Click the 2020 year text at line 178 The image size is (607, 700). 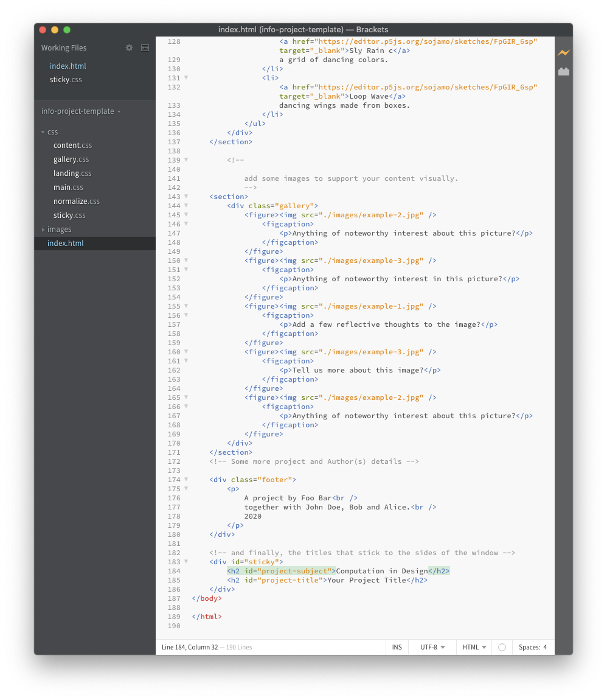[x=253, y=516]
